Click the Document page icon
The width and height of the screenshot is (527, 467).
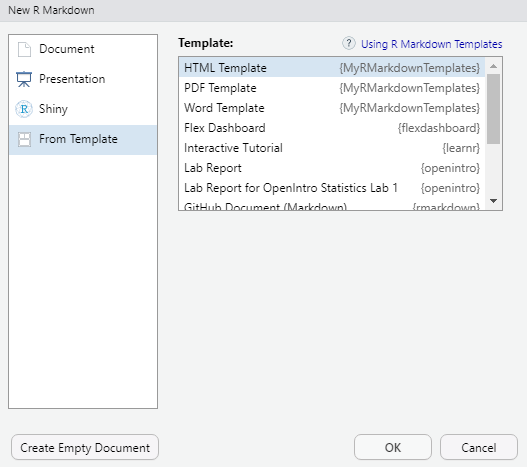click(24, 49)
